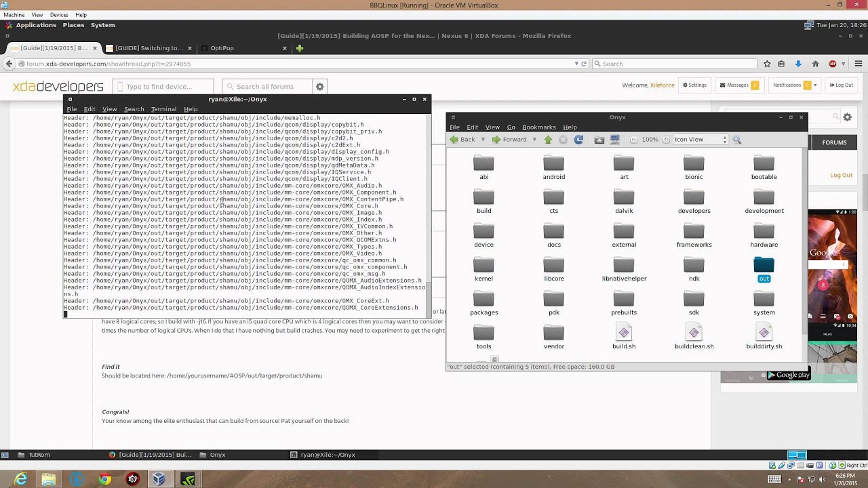Open XDA Messages
Viewport: 868px width, 488px height.
pos(738,85)
